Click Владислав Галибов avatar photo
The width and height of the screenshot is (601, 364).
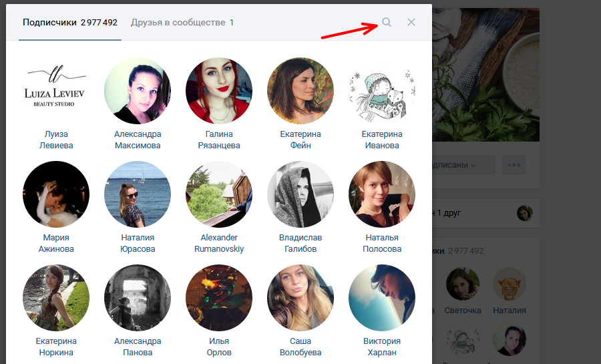[x=300, y=194]
